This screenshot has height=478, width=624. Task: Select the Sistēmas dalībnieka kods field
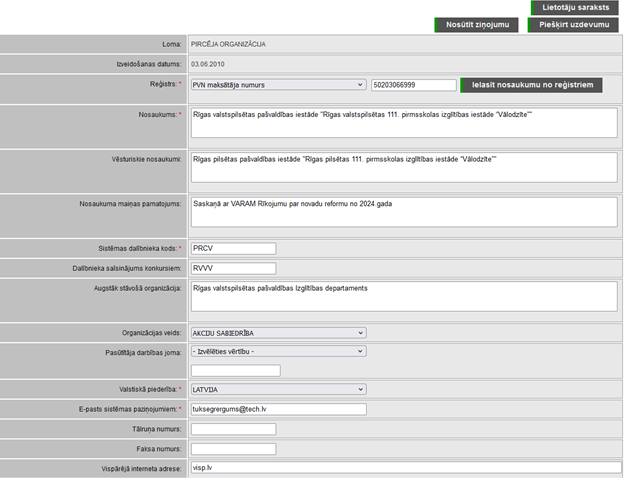(233, 249)
